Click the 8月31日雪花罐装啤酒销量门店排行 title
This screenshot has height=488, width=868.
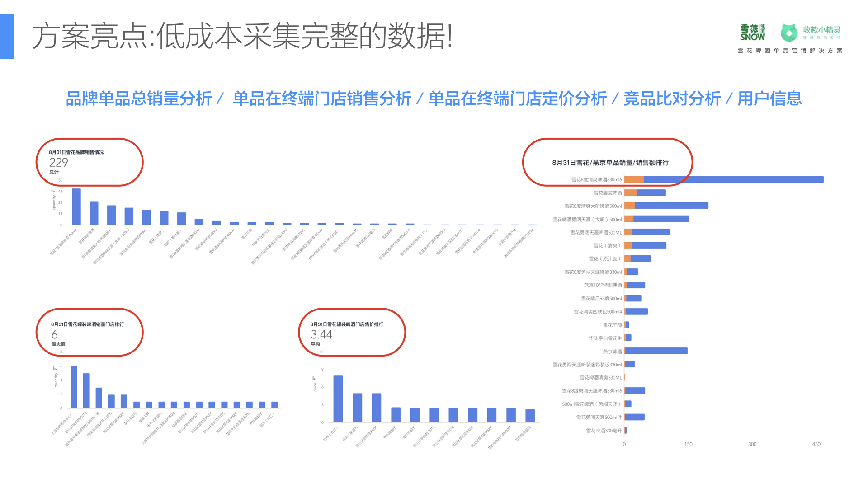tap(87, 324)
